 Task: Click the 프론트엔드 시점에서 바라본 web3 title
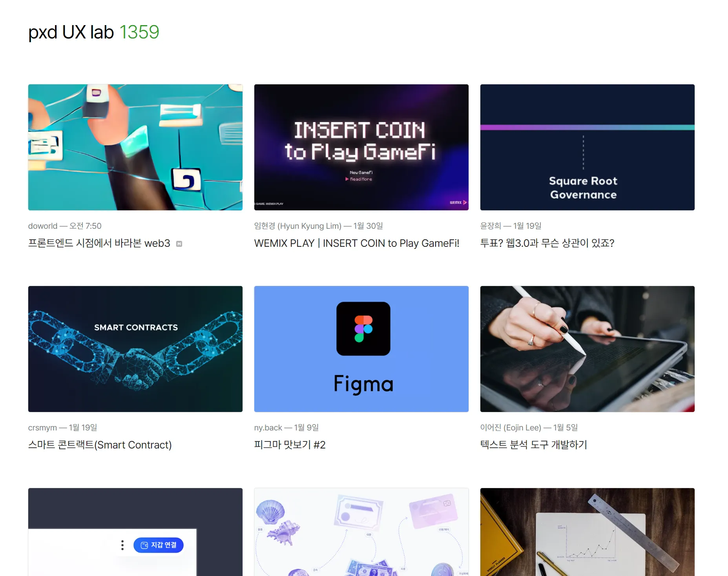99,243
